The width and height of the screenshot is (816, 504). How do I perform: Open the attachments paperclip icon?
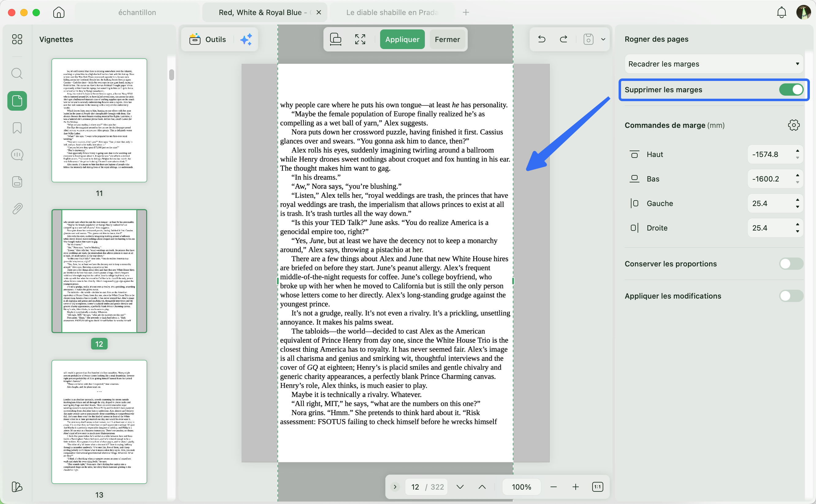point(17,209)
